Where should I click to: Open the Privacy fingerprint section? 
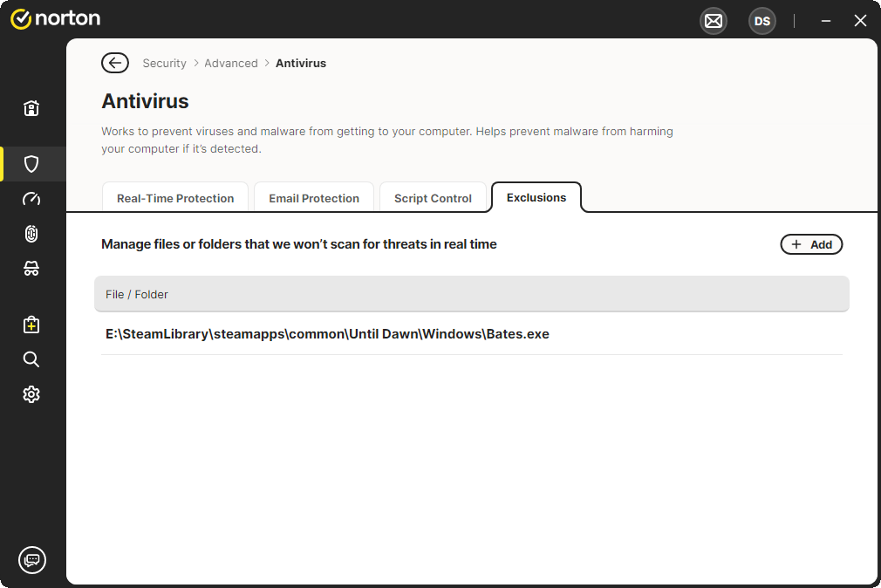pos(31,234)
